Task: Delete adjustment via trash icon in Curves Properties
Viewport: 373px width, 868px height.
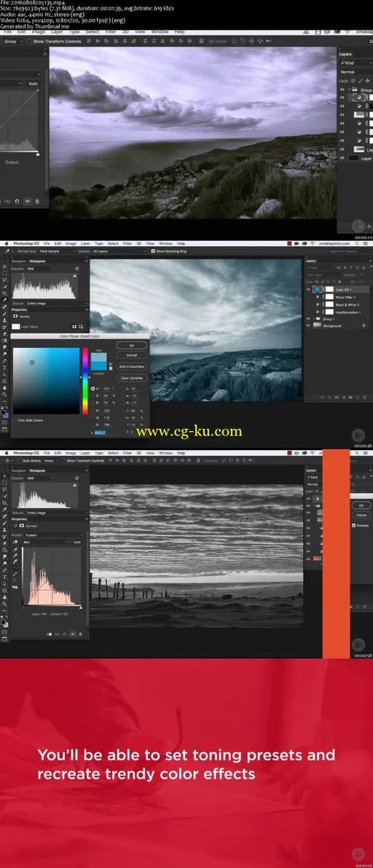Action: point(81,634)
